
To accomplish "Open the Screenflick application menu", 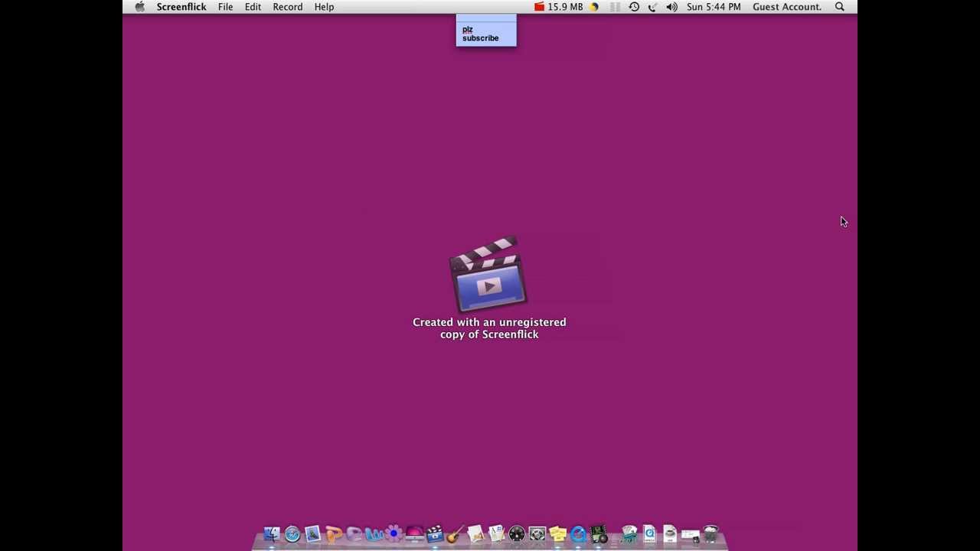I will tap(181, 7).
